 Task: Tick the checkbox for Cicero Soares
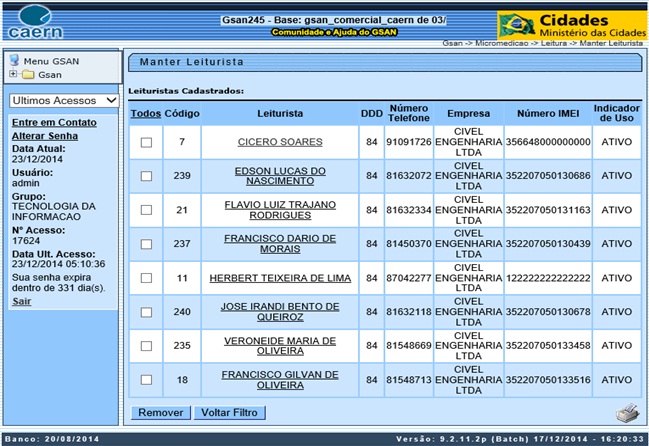146,142
